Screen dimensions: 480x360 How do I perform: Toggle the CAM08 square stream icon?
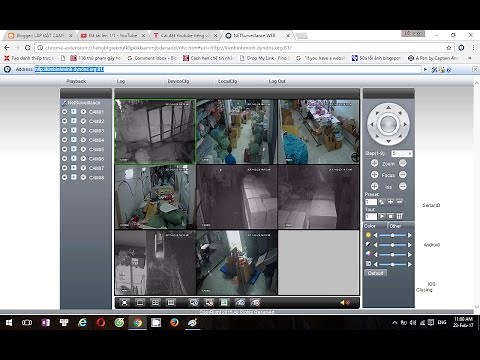(x=74, y=177)
